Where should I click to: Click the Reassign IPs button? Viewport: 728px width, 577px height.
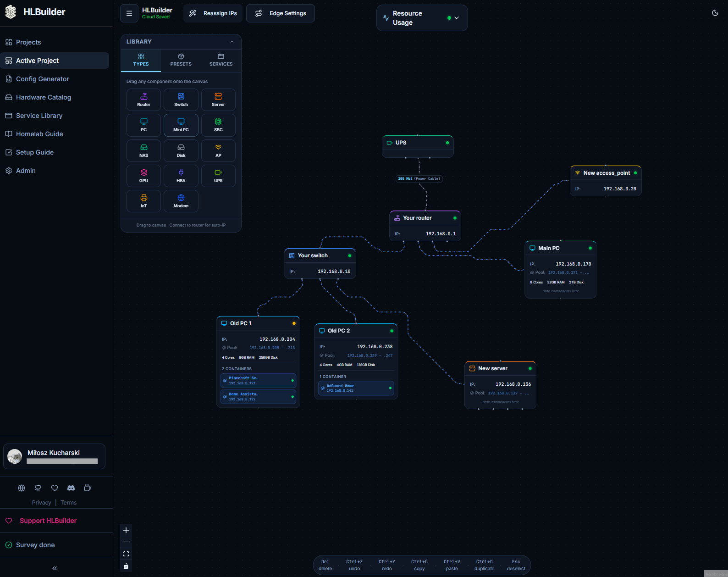(213, 13)
